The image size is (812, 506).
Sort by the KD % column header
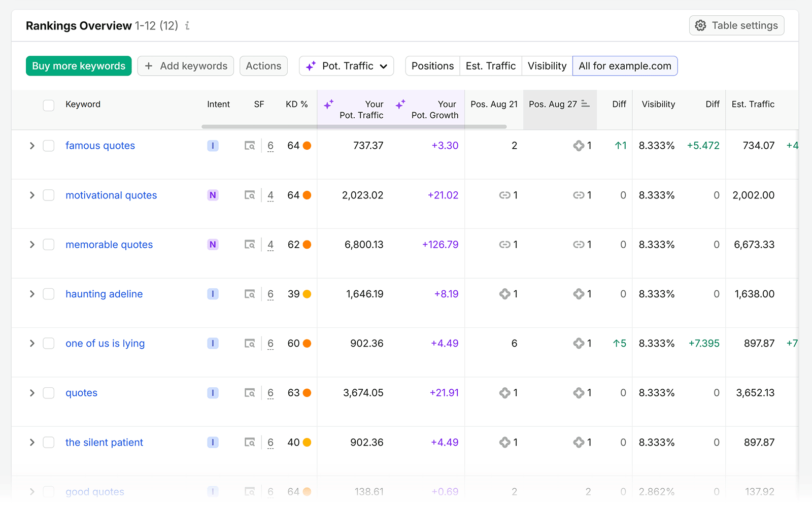pos(297,104)
